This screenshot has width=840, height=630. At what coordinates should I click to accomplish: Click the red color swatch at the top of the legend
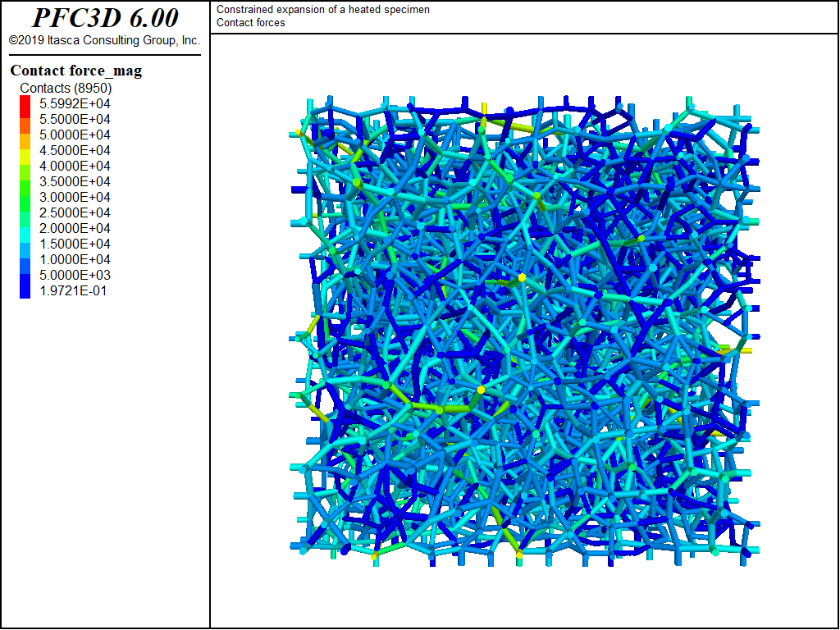25,107
